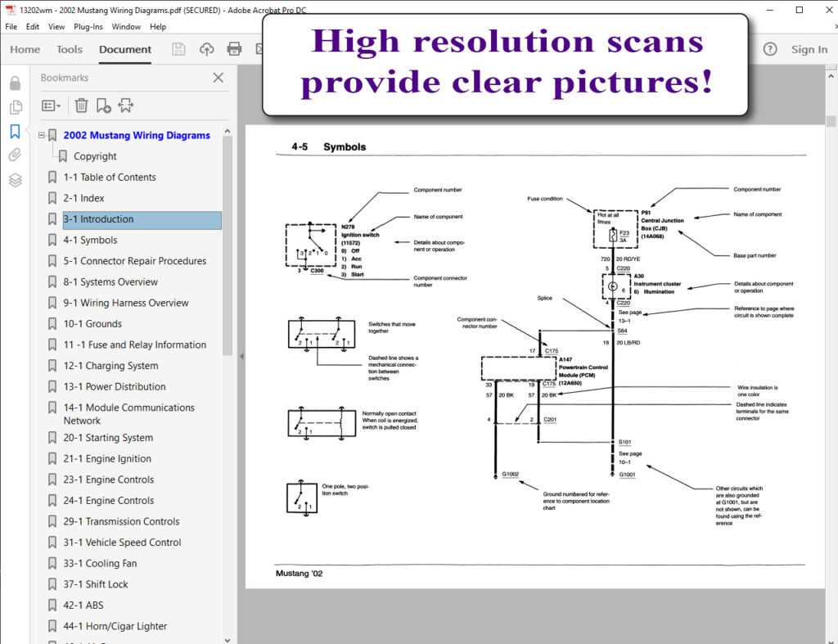Click the document vertical scrollbar thumb
Image resolution: width=838 pixels, height=644 pixels.
pos(831,121)
